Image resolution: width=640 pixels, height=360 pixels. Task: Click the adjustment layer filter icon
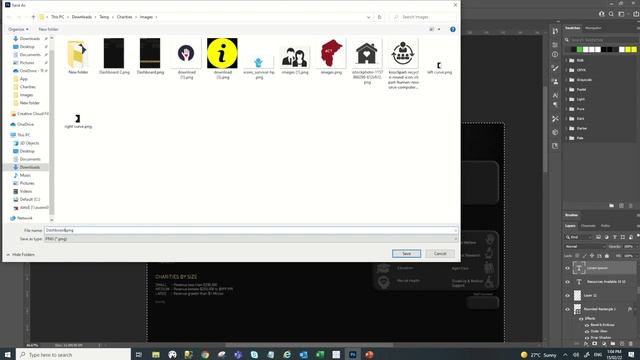[x=607, y=237]
